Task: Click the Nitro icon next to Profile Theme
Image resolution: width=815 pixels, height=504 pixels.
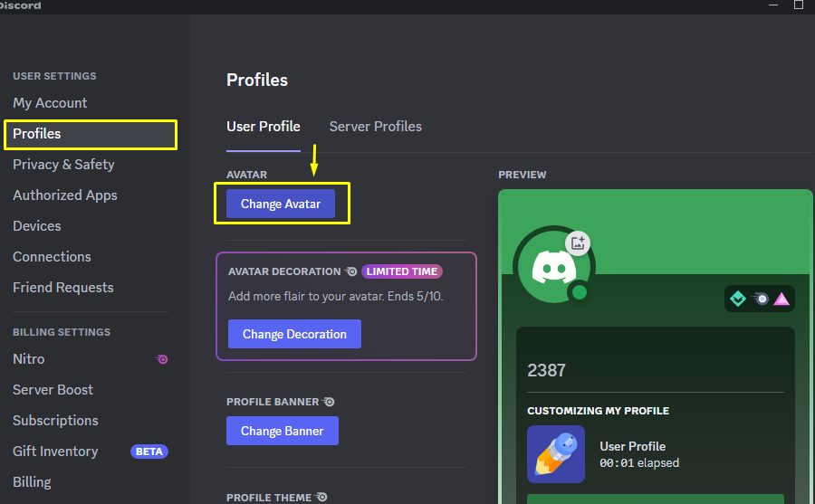Action: (321, 498)
